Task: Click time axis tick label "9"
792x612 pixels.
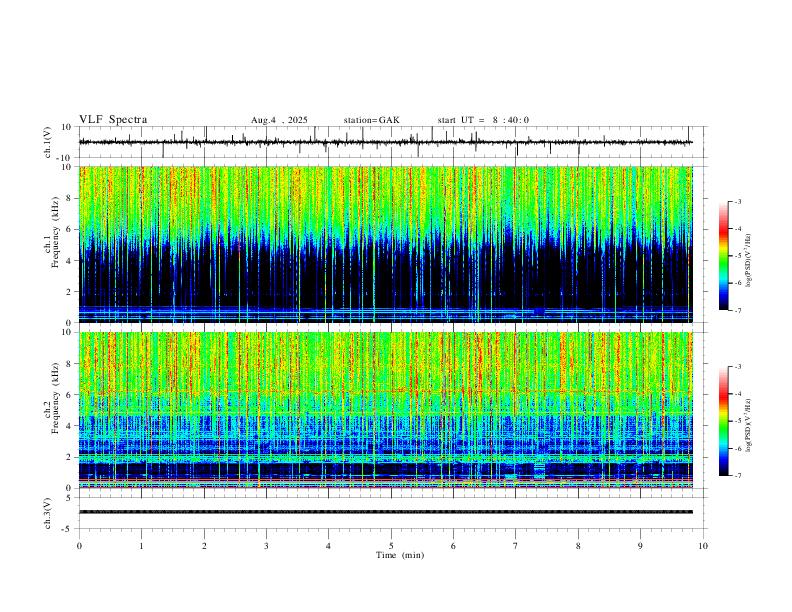Action: tap(640, 546)
